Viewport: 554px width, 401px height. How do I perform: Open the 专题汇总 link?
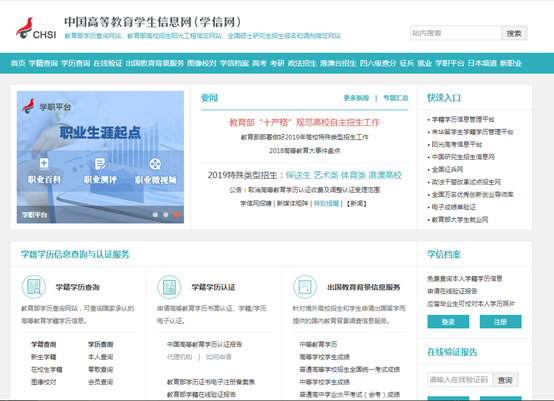396,98
